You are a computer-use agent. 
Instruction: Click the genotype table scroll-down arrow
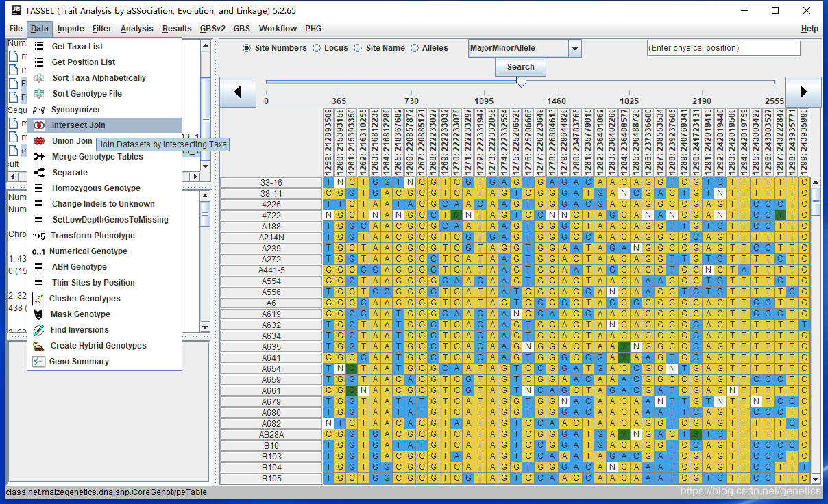click(816, 479)
